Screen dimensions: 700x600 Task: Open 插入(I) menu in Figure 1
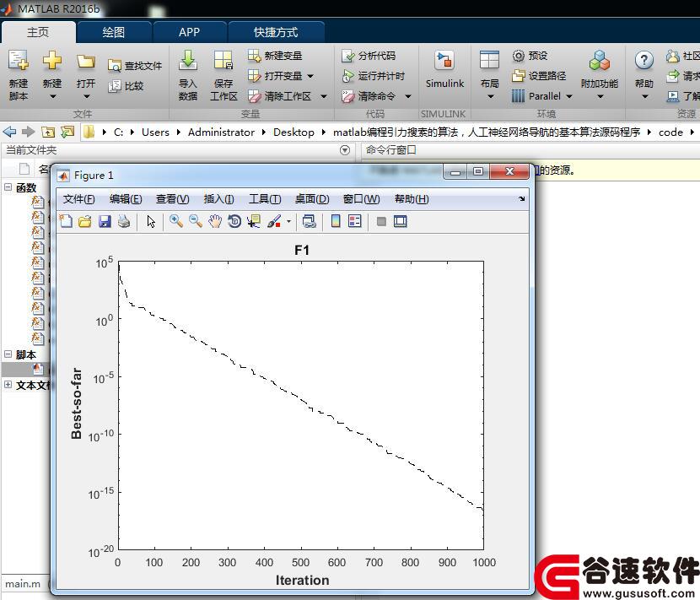[x=218, y=199]
